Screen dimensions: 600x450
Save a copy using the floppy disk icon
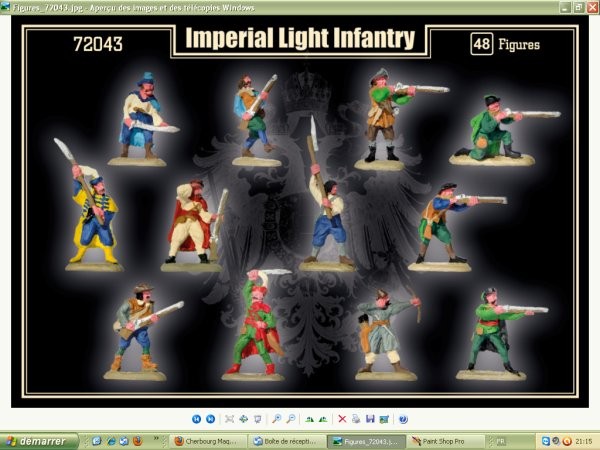370,419
